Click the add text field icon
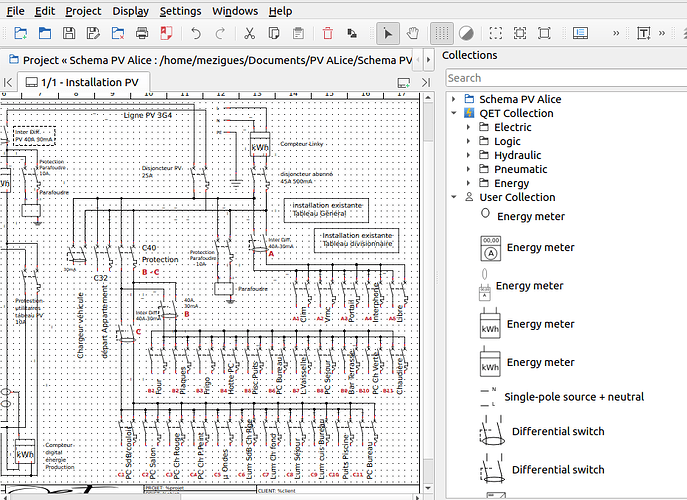This screenshot has width=687, height=500. pyautogui.click(x=643, y=33)
